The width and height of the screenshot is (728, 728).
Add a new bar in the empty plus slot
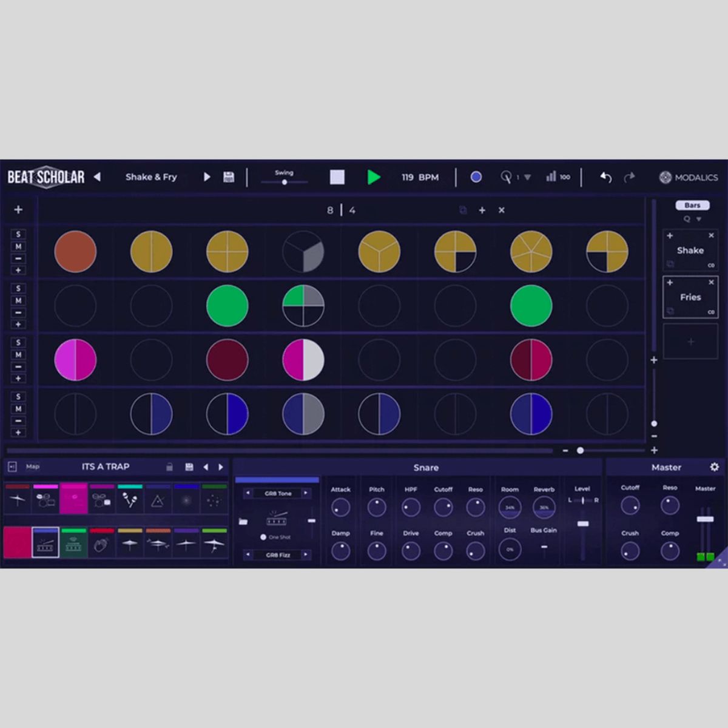690,342
